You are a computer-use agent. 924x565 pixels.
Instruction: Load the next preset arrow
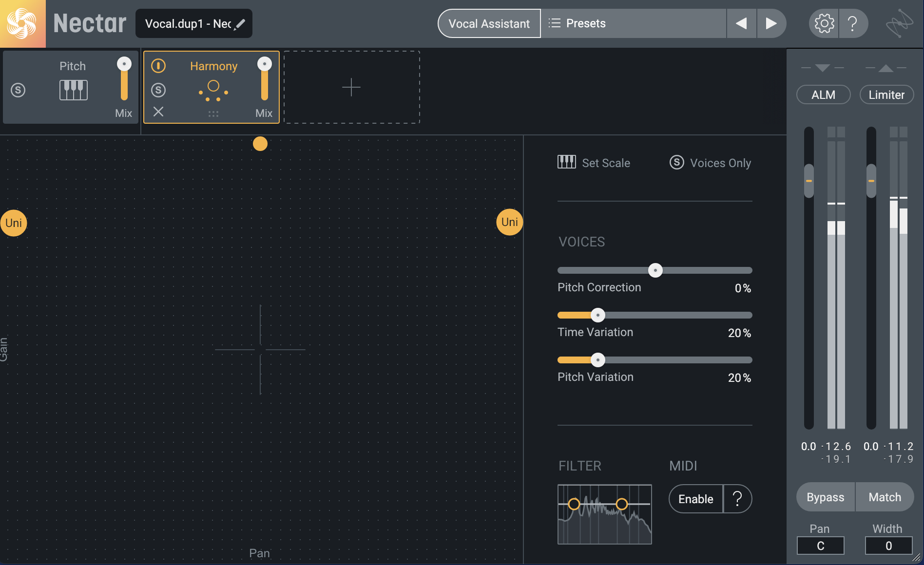click(771, 23)
